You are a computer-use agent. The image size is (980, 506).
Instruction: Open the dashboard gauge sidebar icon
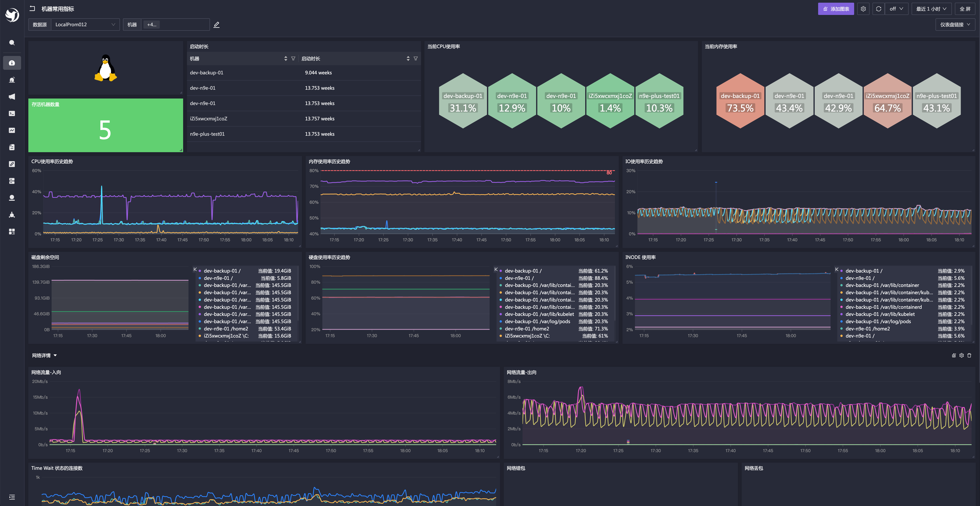[x=12, y=63]
